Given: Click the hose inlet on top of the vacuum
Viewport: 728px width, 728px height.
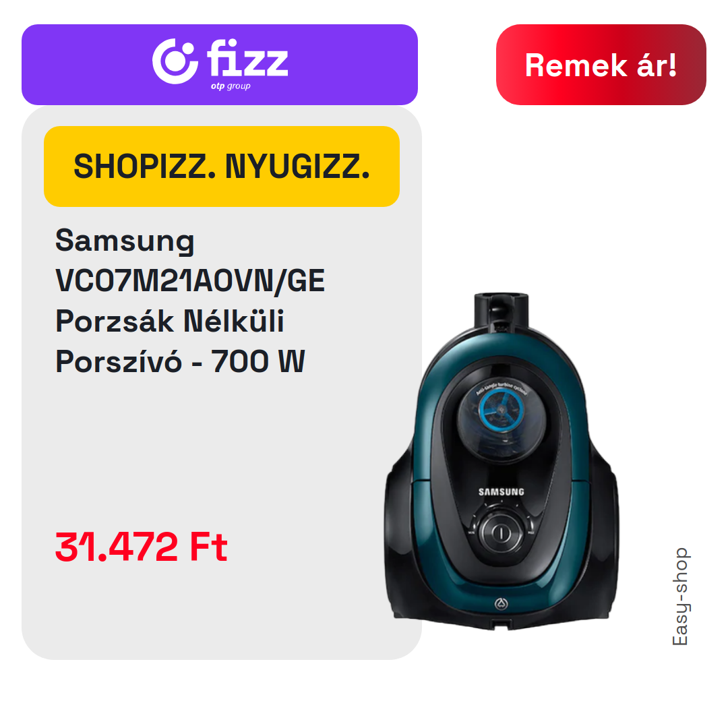Looking at the screenshot, I should click(x=501, y=310).
